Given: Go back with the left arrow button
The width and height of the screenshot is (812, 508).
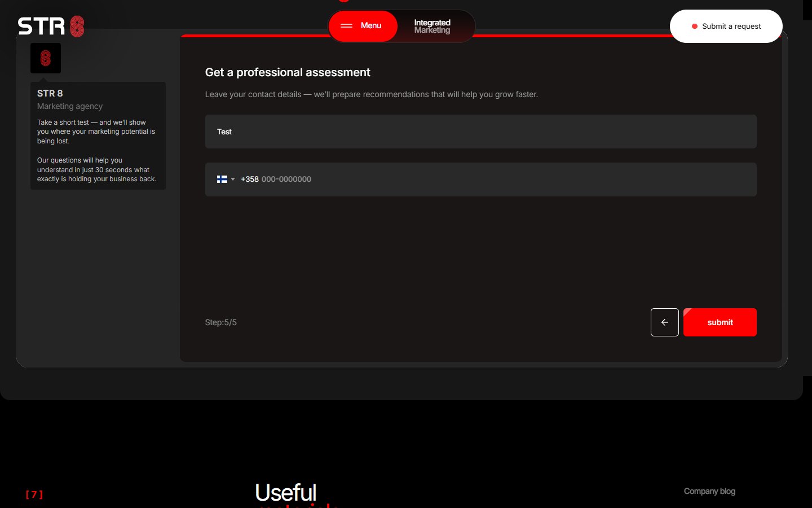Looking at the screenshot, I should 664,322.
